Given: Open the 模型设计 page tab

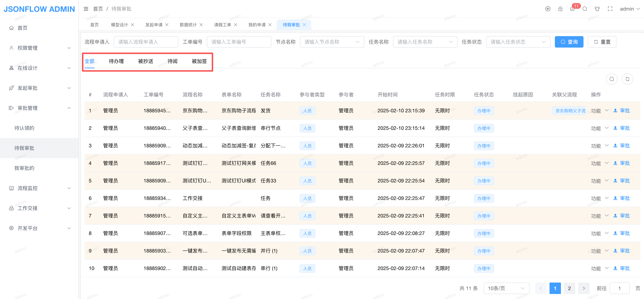Looking at the screenshot, I should pos(119,25).
